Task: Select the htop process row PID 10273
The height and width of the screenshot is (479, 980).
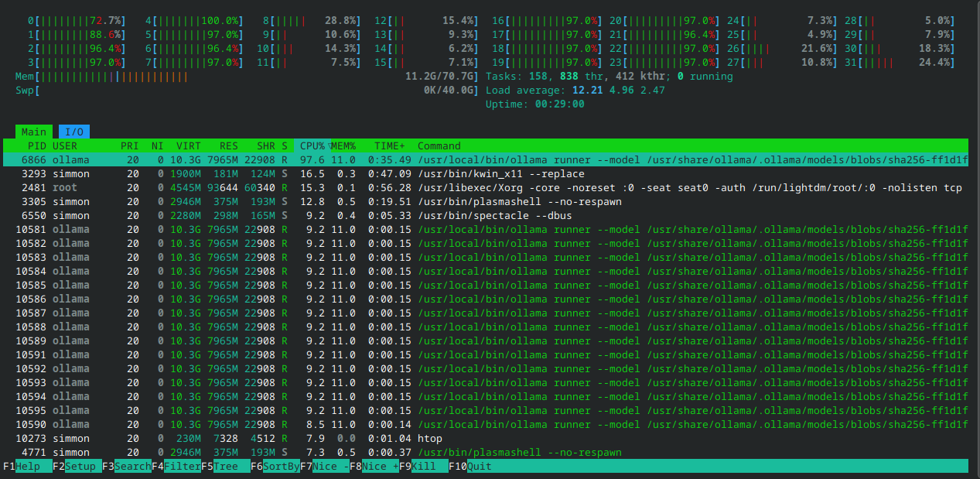Action: pos(486,438)
